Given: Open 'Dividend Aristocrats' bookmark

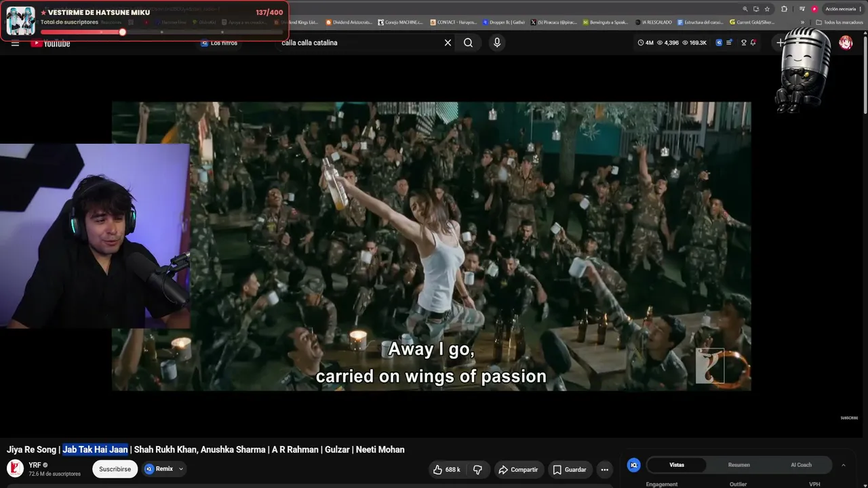Looking at the screenshot, I should tap(349, 22).
